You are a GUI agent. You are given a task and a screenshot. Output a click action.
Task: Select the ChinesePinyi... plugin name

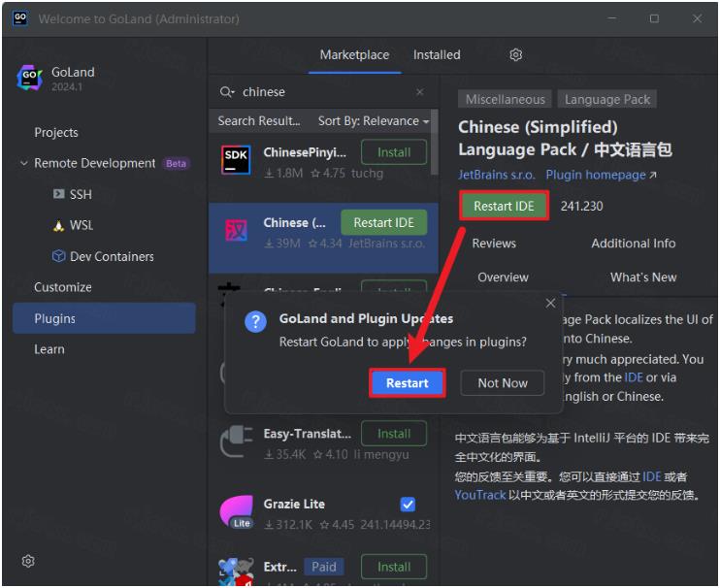pos(305,152)
